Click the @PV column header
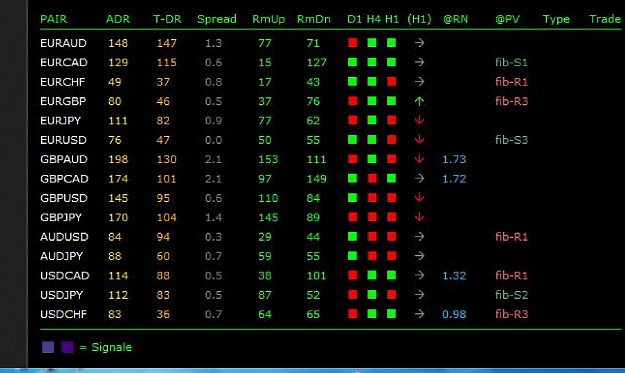This screenshot has width=625, height=373. click(x=507, y=19)
